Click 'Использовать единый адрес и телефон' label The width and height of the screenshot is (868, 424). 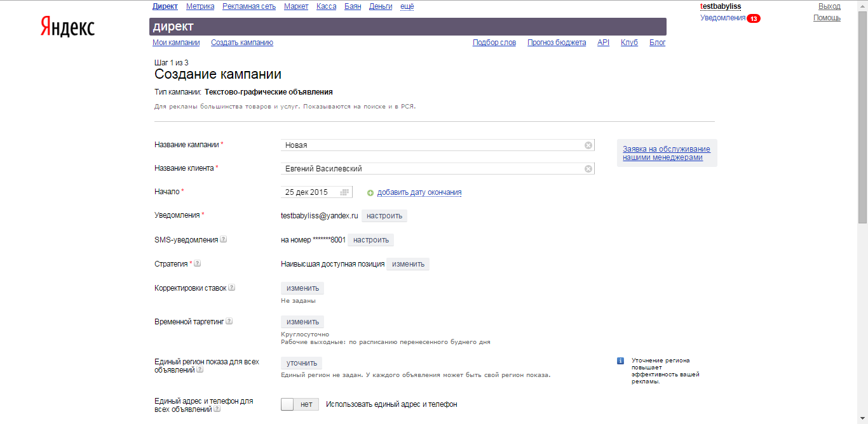391,404
